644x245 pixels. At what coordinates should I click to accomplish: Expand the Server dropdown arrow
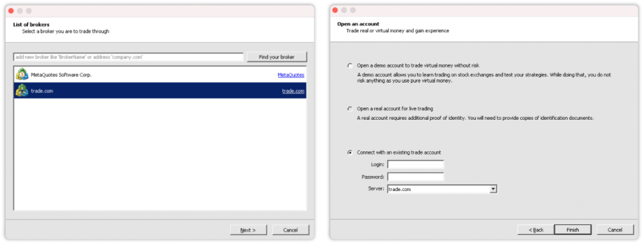point(493,189)
